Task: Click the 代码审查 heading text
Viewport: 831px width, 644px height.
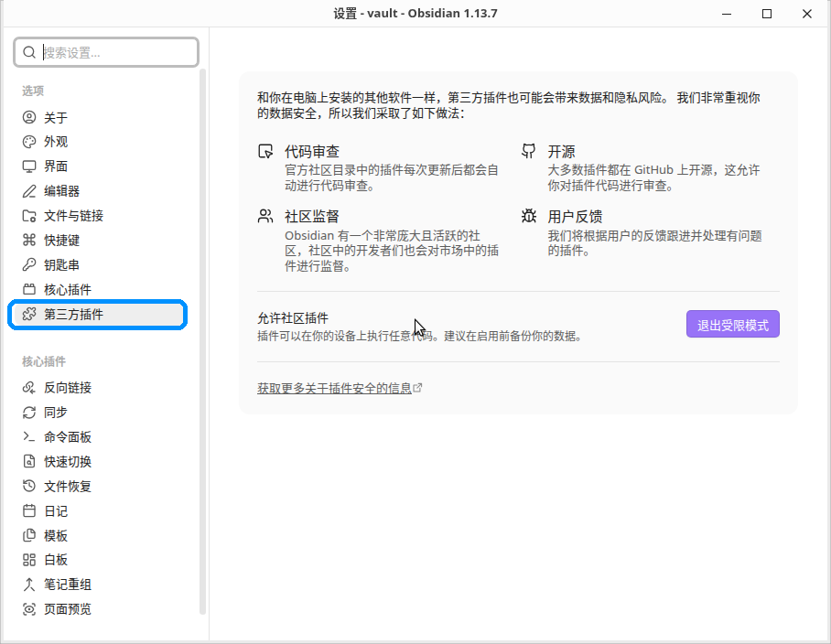Action: pyautogui.click(x=312, y=152)
